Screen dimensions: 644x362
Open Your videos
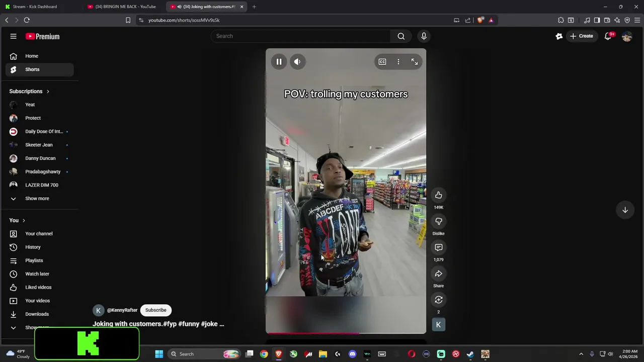pyautogui.click(x=40, y=301)
